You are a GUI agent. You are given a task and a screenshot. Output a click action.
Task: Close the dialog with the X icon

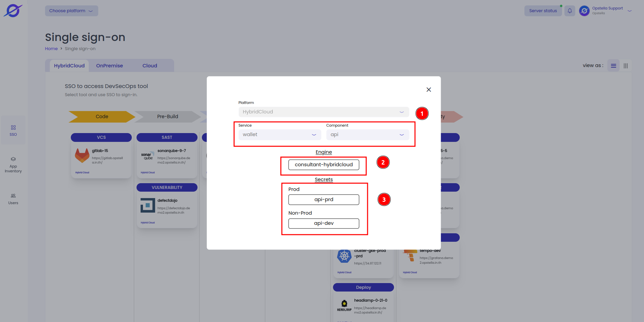click(x=429, y=89)
